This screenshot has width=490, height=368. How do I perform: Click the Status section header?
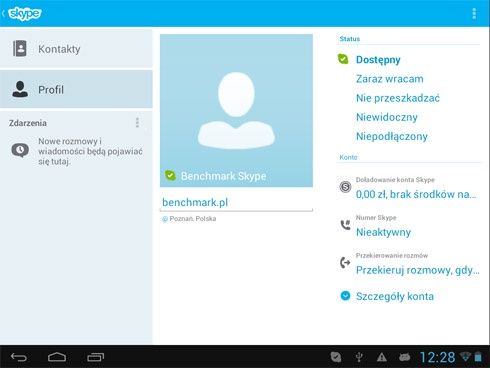click(350, 39)
